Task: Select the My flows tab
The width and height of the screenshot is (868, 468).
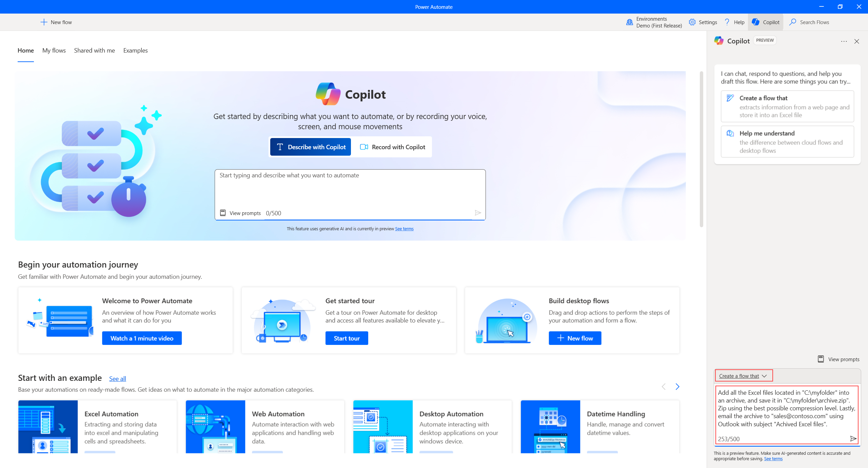Action: 54,51
